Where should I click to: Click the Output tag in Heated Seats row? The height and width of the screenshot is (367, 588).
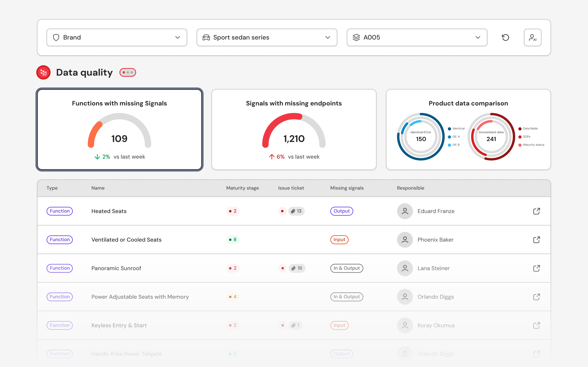341,211
